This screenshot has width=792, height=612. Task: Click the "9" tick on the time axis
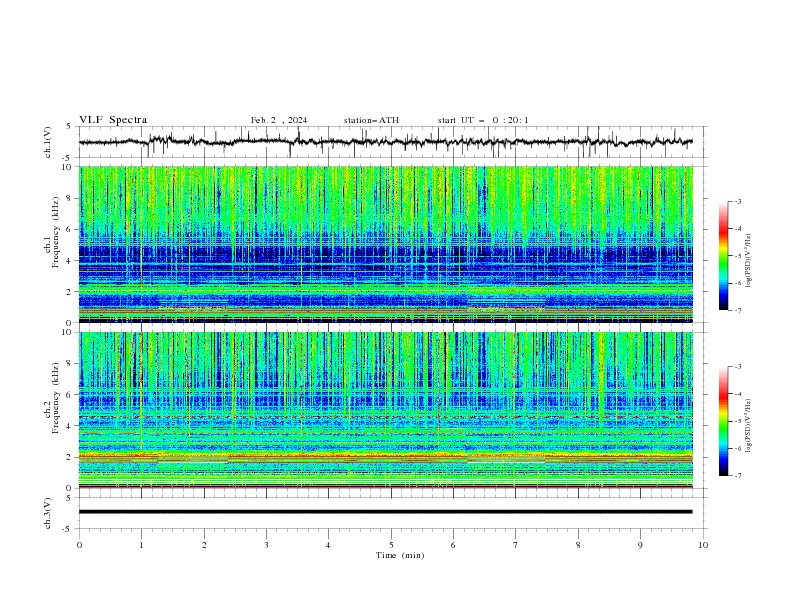point(640,545)
